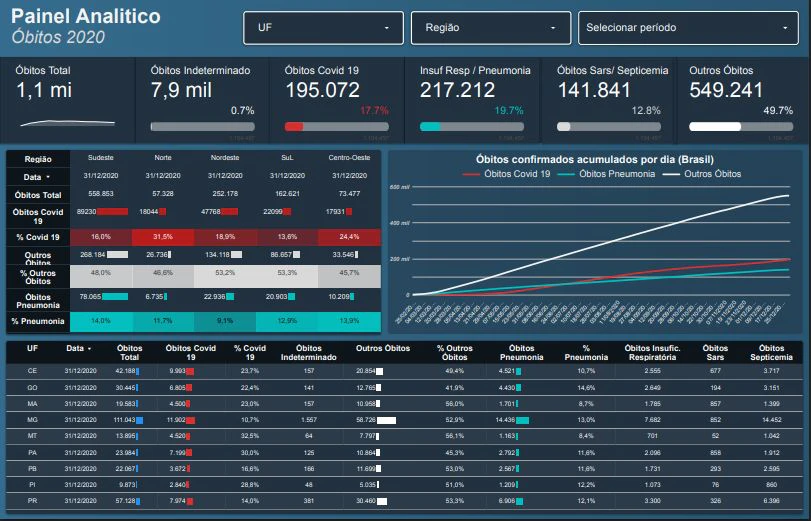Click the 558.853 Sudeste total cell
811x521 pixels.
(x=101, y=193)
